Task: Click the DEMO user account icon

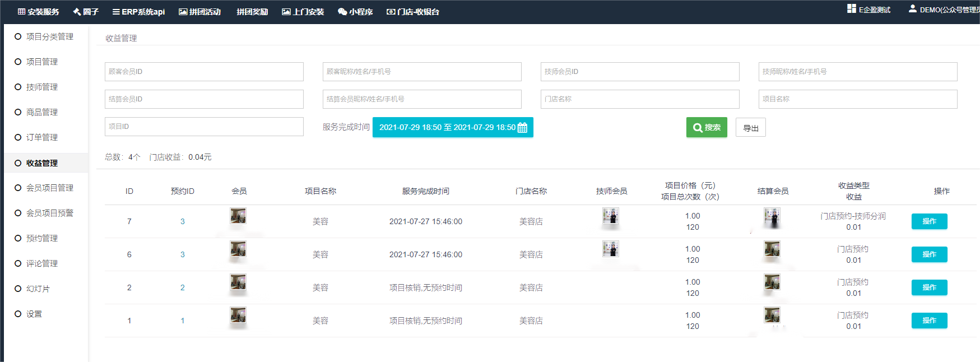Action: pos(912,8)
